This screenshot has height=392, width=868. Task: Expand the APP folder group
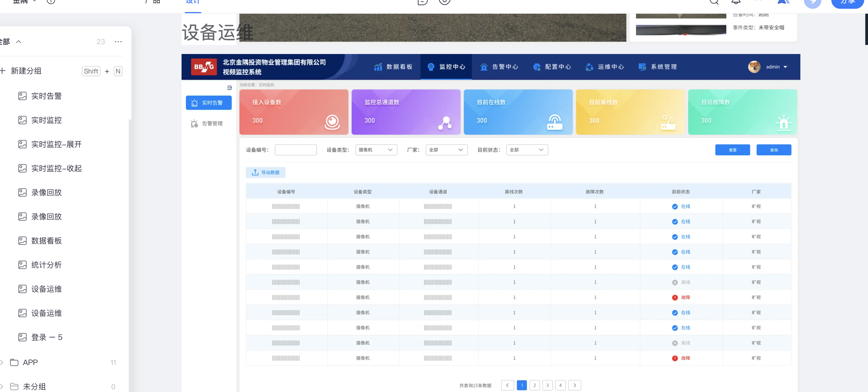click(x=2, y=362)
